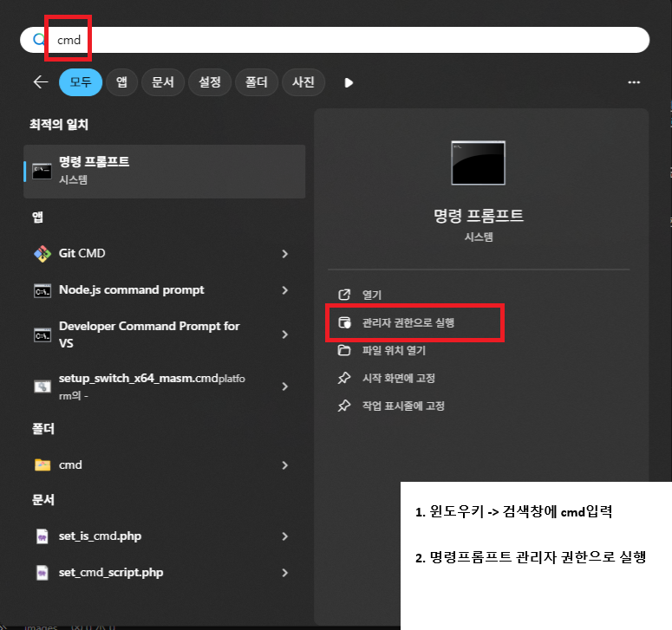Select the 사진 filter tab
672x630 pixels.
pos(303,81)
